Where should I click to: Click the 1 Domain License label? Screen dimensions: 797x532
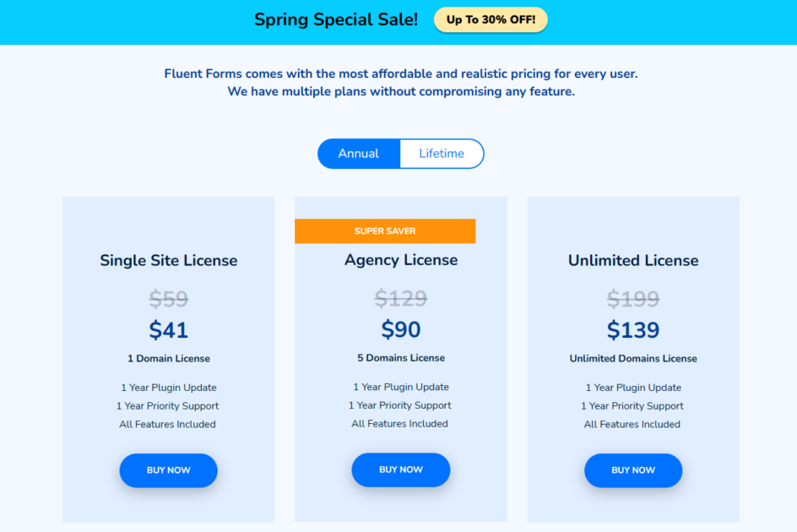169,358
